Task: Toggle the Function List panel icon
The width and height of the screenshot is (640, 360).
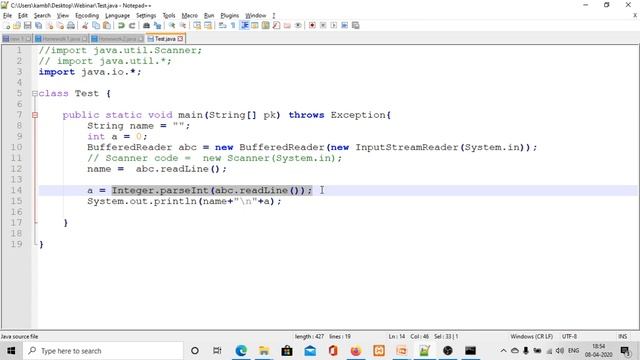Action: 276,25
